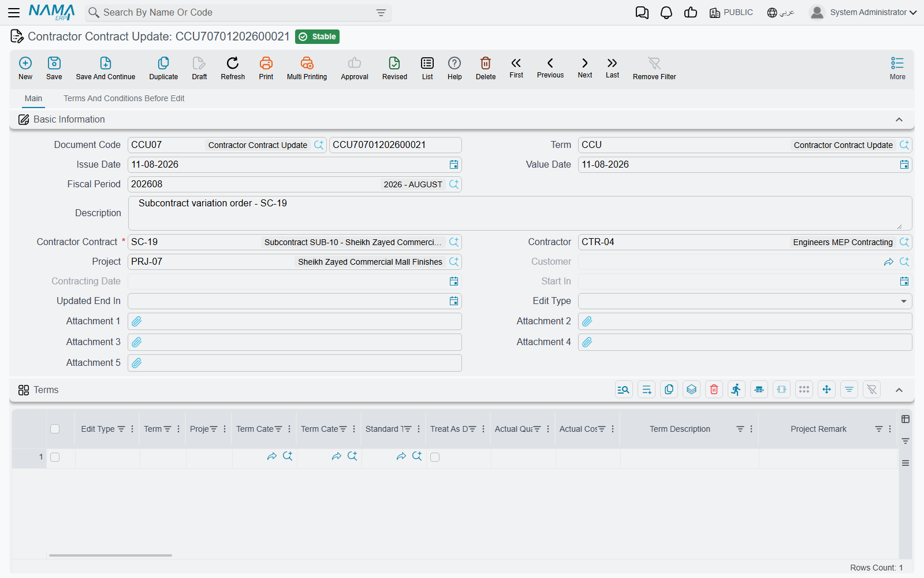Focus the Search By Name Or Code field
The width and height of the screenshot is (924, 578).
coord(238,13)
